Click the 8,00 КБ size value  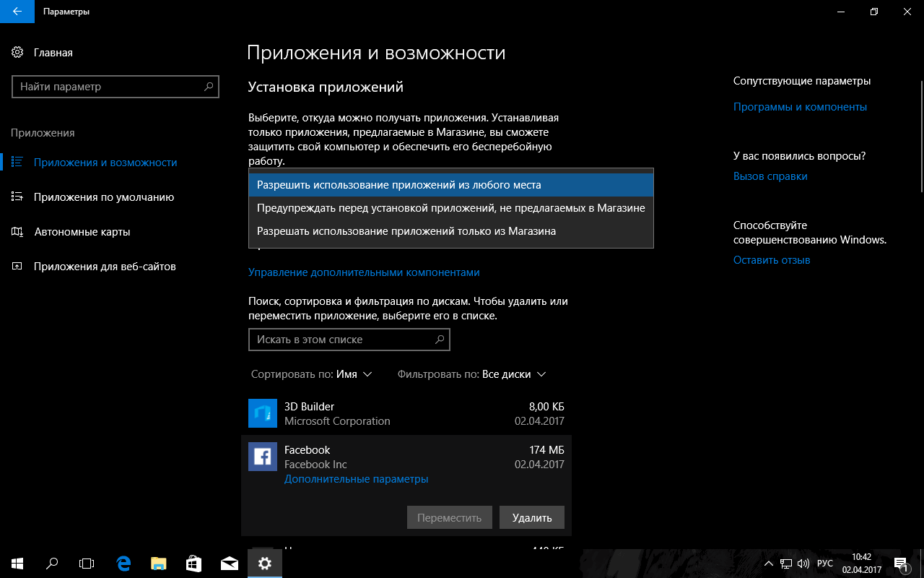(x=546, y=407)
